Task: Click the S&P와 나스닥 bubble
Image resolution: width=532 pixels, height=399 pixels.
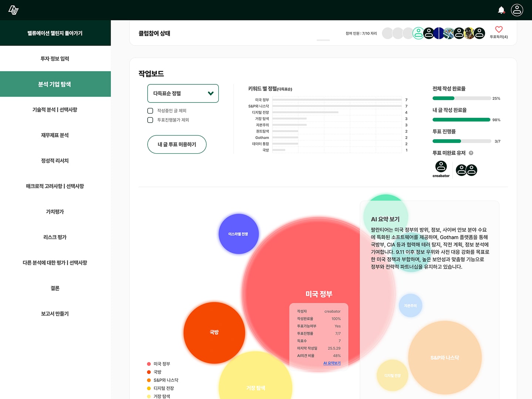Action: [x=445, y=358]
